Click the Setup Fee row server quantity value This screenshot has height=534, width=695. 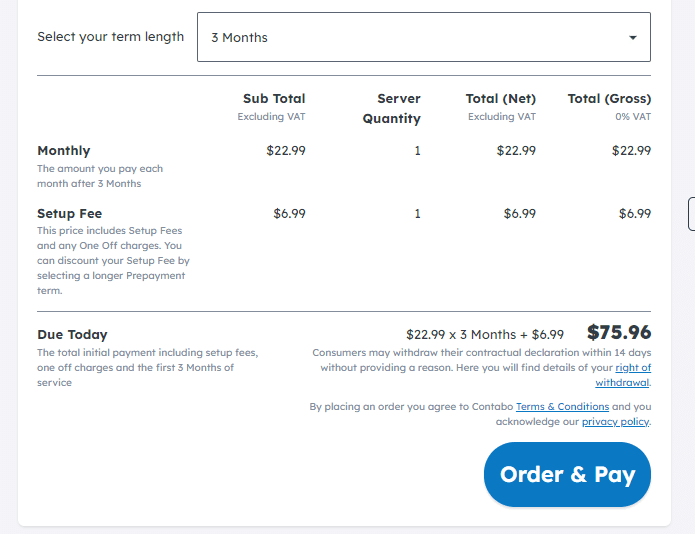[x=417, y=214]
